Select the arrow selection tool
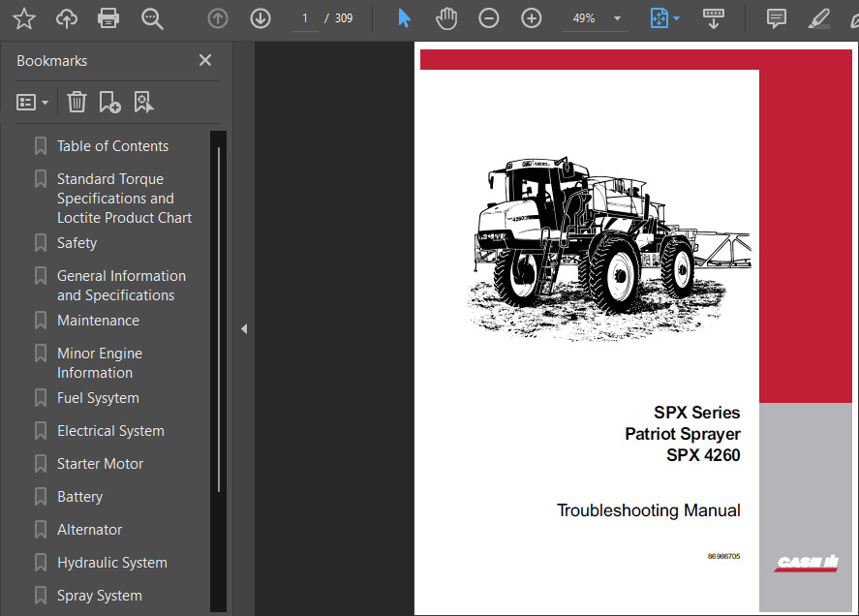Image resolution: width=859 pixels, height=616 pixels. click(x=404, y=18)
